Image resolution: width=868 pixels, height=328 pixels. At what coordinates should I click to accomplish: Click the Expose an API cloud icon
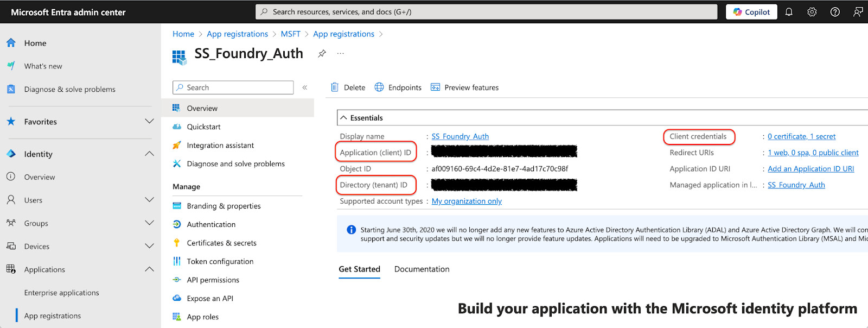click(176, 298)
